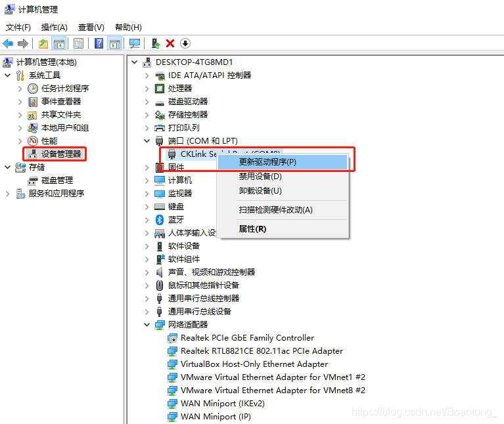Choose 禁用设备(D) from context menu
504x424 pixels.
283,176
